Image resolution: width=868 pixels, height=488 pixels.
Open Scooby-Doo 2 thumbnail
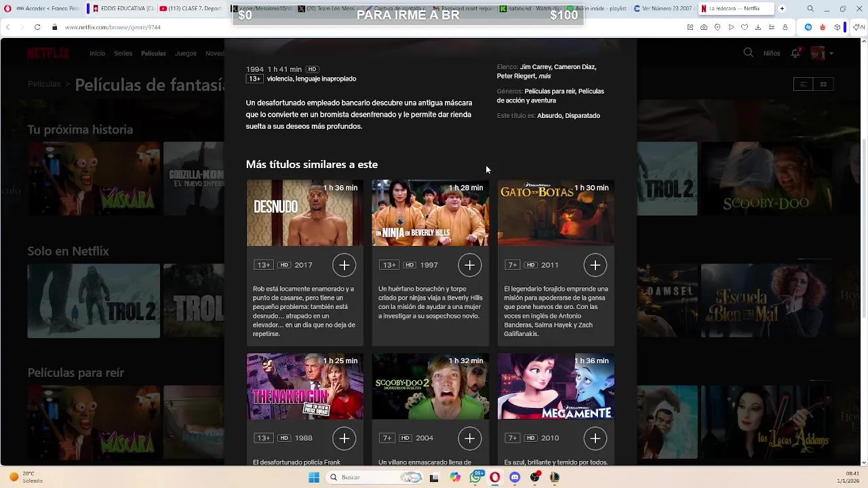(x=430, y=386)
